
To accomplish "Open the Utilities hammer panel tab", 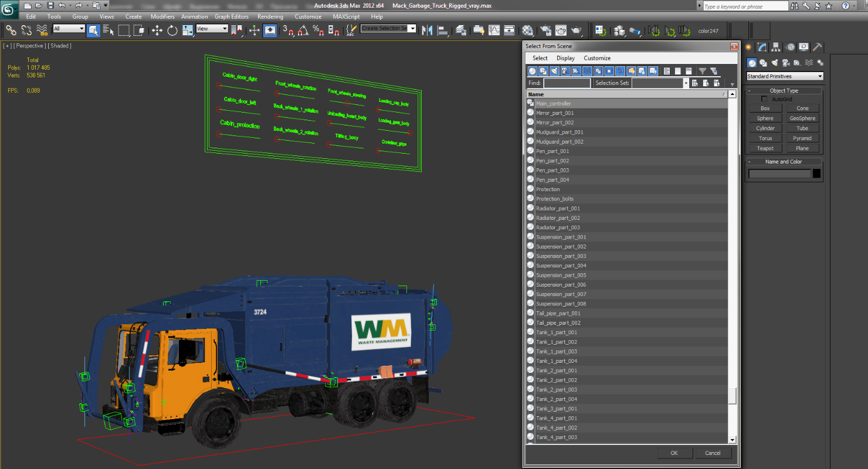I will [817, 47].
